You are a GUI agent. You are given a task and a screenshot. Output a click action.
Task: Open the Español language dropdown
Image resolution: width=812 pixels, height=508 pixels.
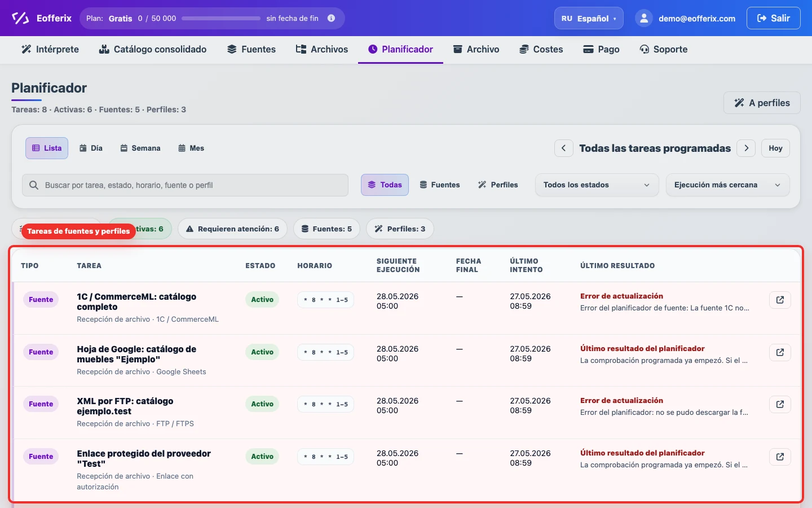click(589, 18)
